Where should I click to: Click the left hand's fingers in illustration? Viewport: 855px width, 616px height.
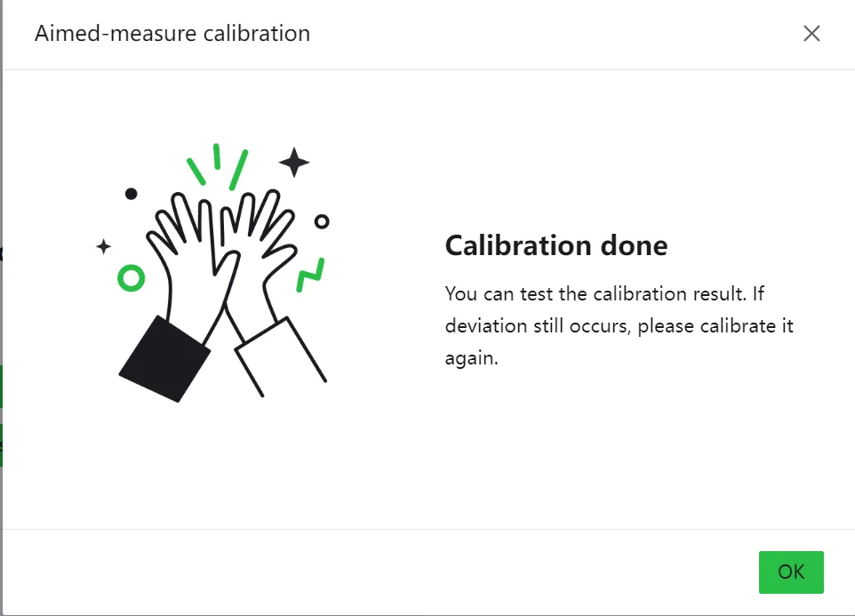[180, 223]
